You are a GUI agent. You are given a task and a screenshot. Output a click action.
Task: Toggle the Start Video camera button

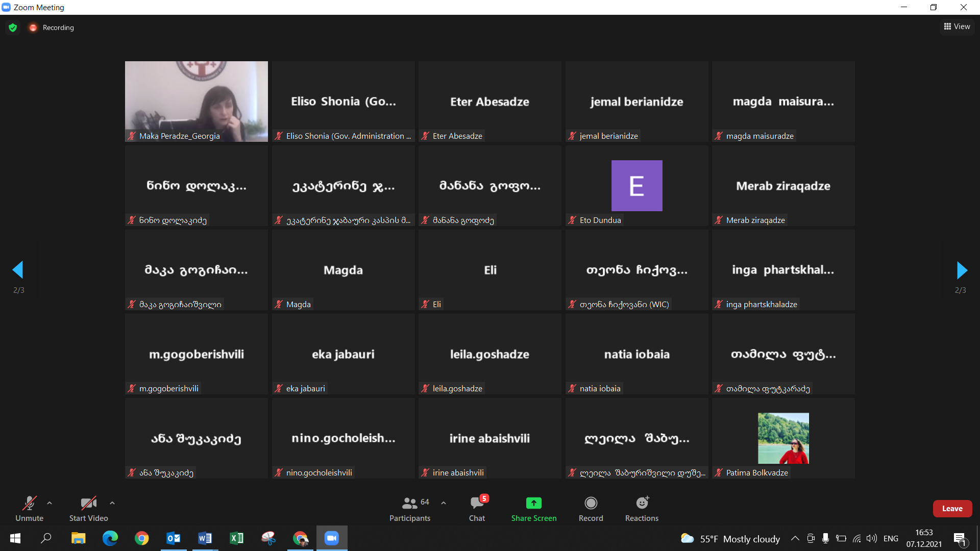(x=88, y=504)
